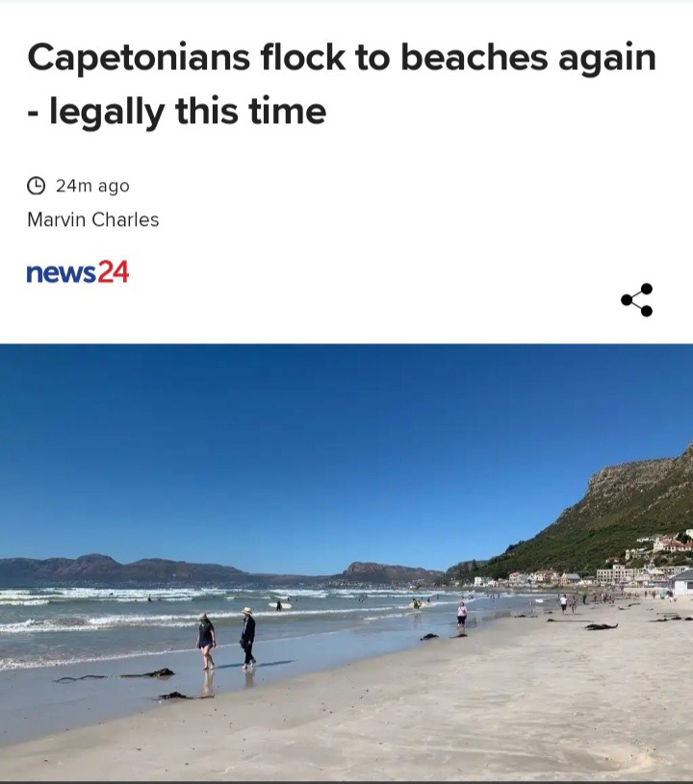Click the red 24 in the logo
The image size is (693, 784).
[113, 271]
